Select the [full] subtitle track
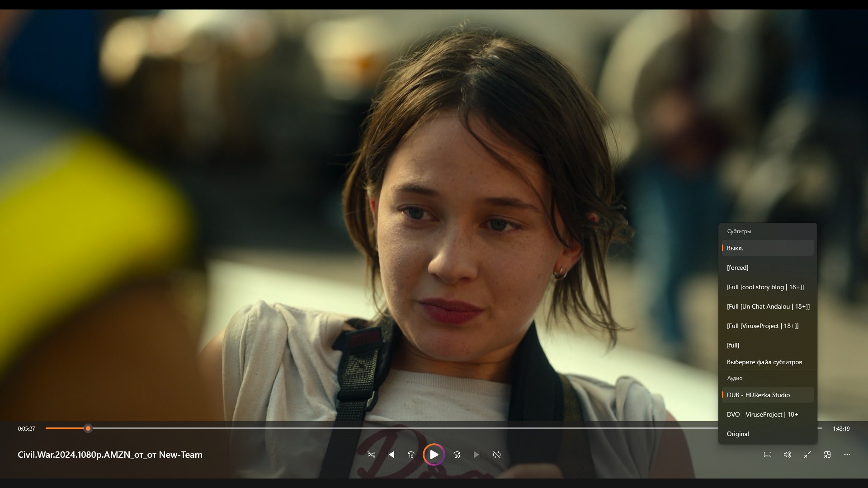 (x=768, y=345)
